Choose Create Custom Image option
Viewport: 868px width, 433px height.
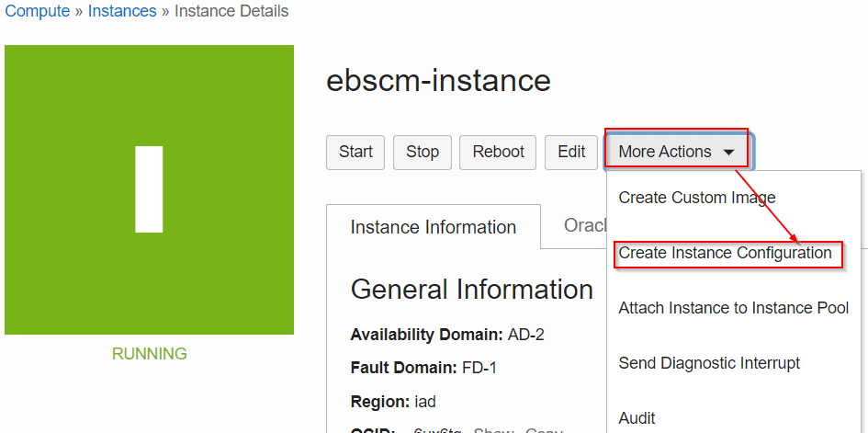[696, 198]
